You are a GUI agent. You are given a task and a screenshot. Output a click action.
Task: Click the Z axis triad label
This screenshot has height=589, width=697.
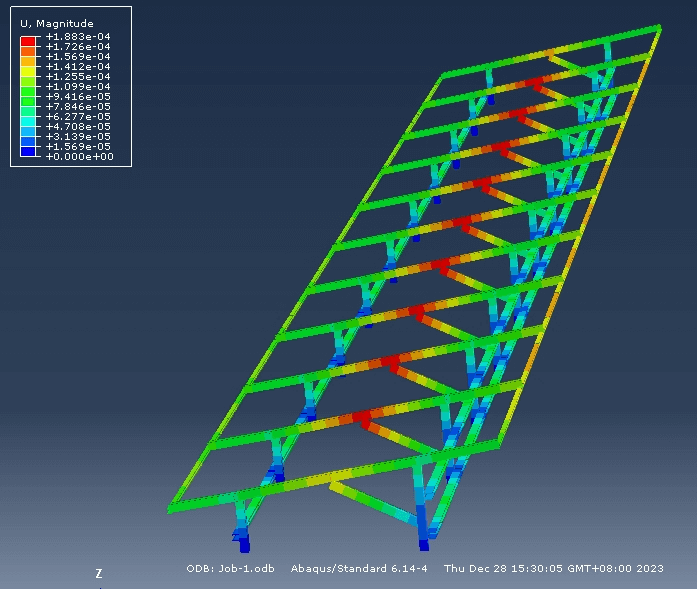98,574
